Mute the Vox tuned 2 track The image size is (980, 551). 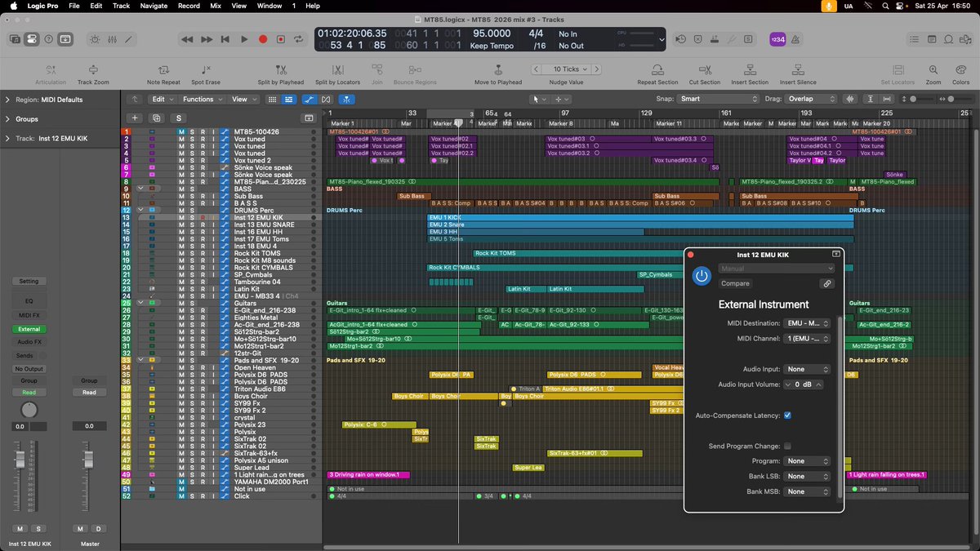182,161
